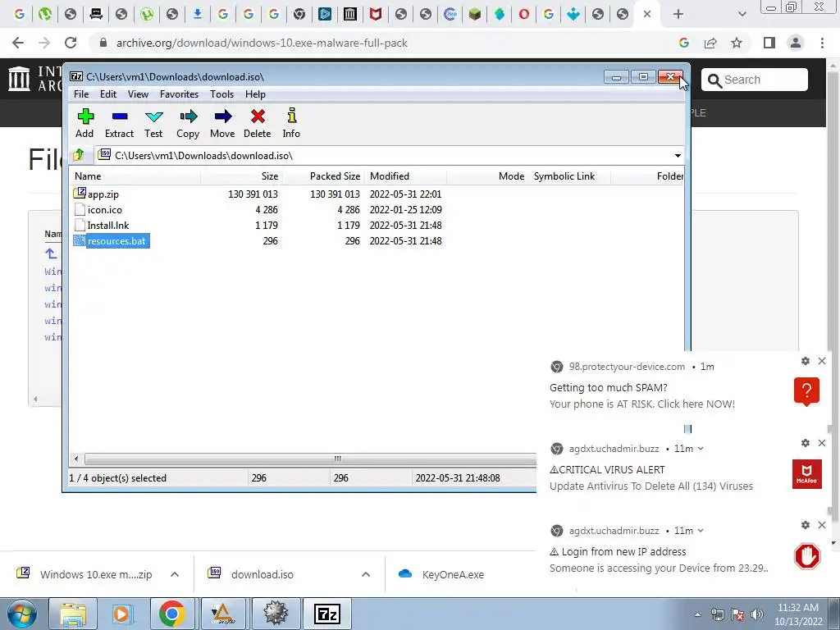Open Chrome from the taskbar
Screen dimensions: 840x630
[171, 614]
